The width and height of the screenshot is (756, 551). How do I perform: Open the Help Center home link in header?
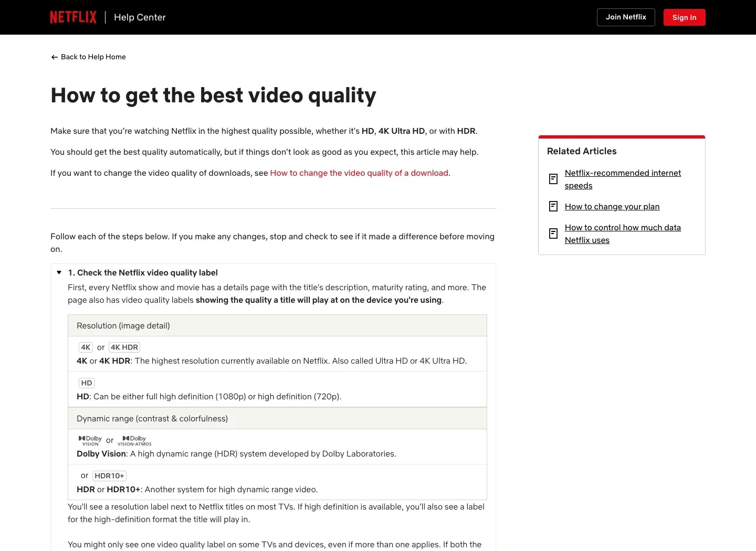[140, 17]
